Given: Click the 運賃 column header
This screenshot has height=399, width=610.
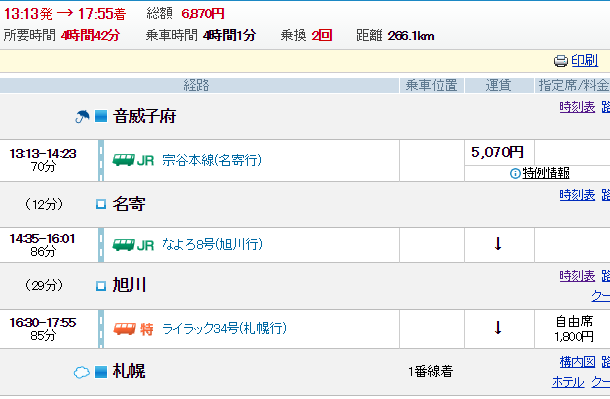Looking at the screenshot, I should click(x=498, y=86).
